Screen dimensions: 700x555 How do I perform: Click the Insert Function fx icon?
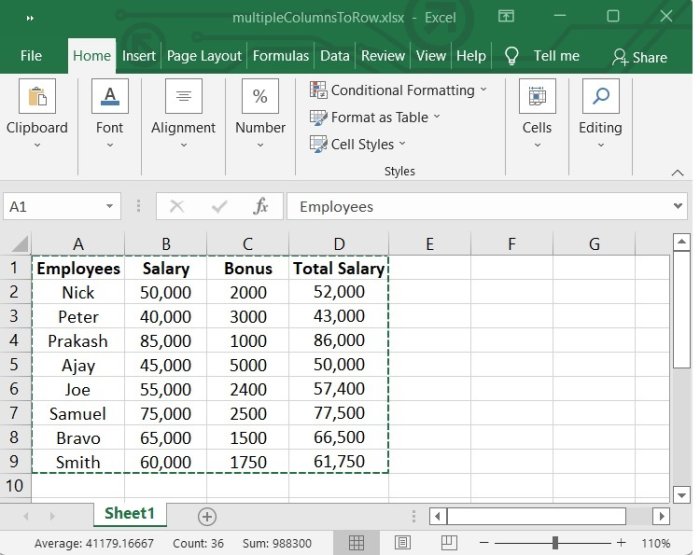261,207
